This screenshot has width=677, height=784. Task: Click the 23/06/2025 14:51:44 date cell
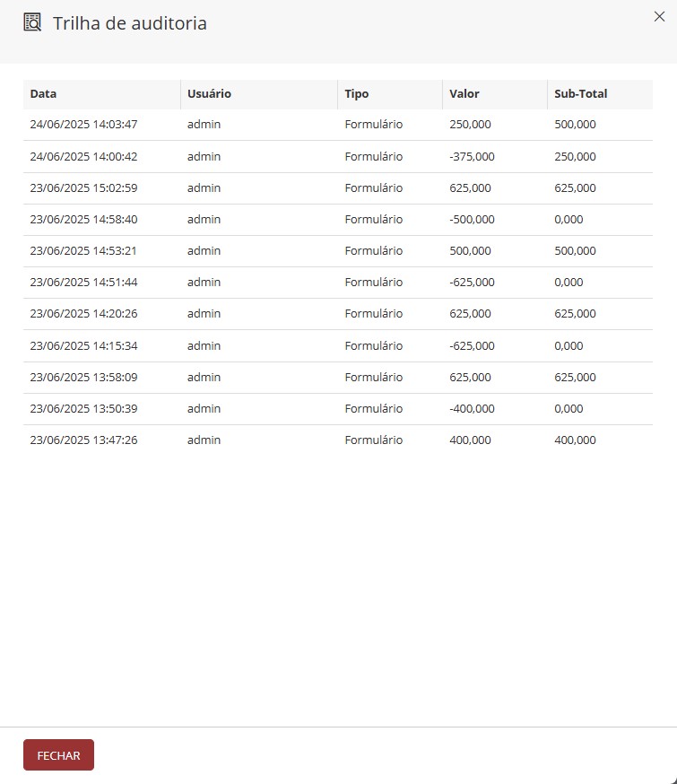click(x=83, y=283)
